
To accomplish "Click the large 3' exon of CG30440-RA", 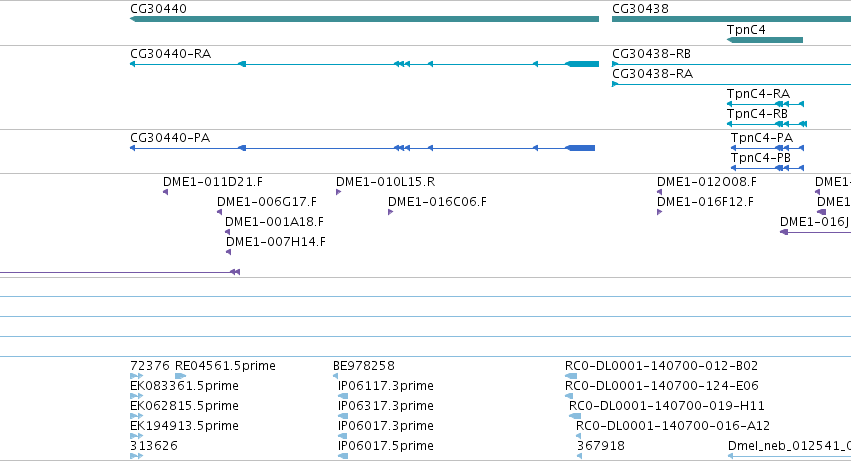I will tap(582, 64).
